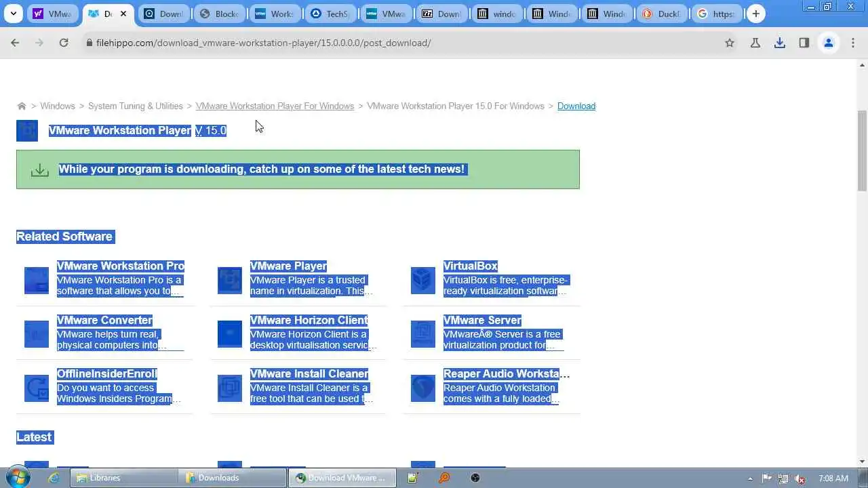Screen dimensions: 868x488
Task: Open Reaper Audio Workstation title link
Action: (507, 373)
